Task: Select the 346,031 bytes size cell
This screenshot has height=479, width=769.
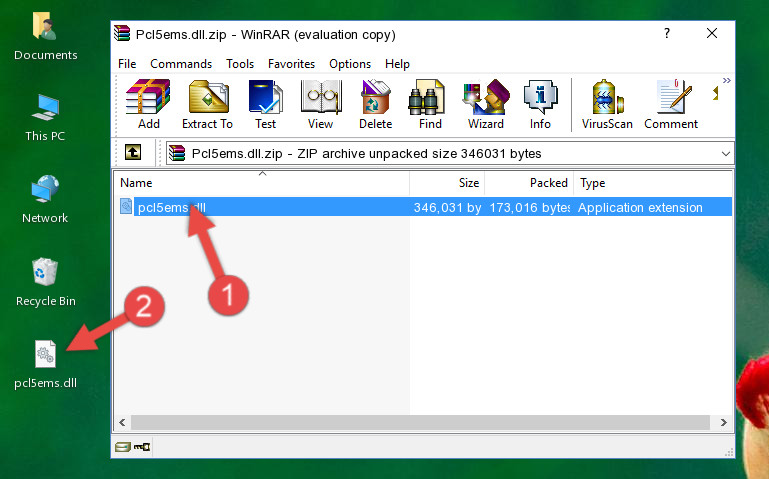Action: pos(447,207)
